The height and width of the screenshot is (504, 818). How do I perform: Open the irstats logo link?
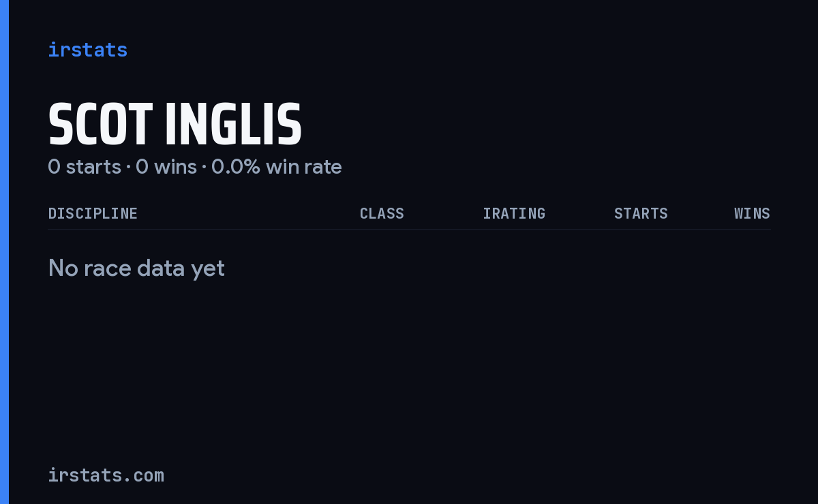pyautogui.click(x=87, y=50)
